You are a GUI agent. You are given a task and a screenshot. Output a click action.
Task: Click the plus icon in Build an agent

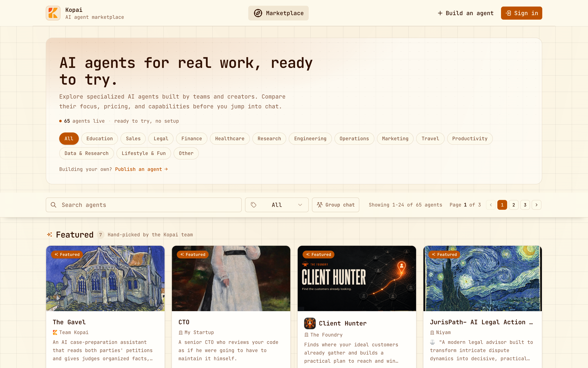tap(440, 13)
